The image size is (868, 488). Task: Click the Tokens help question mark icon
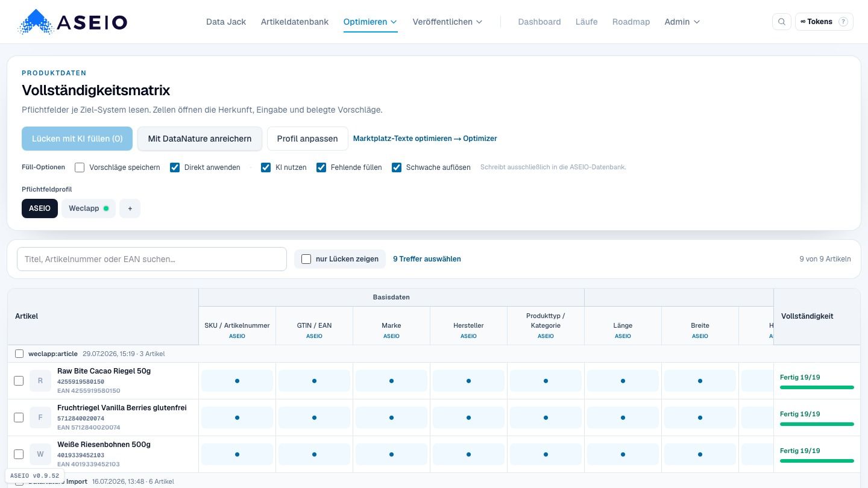[843, 22]
